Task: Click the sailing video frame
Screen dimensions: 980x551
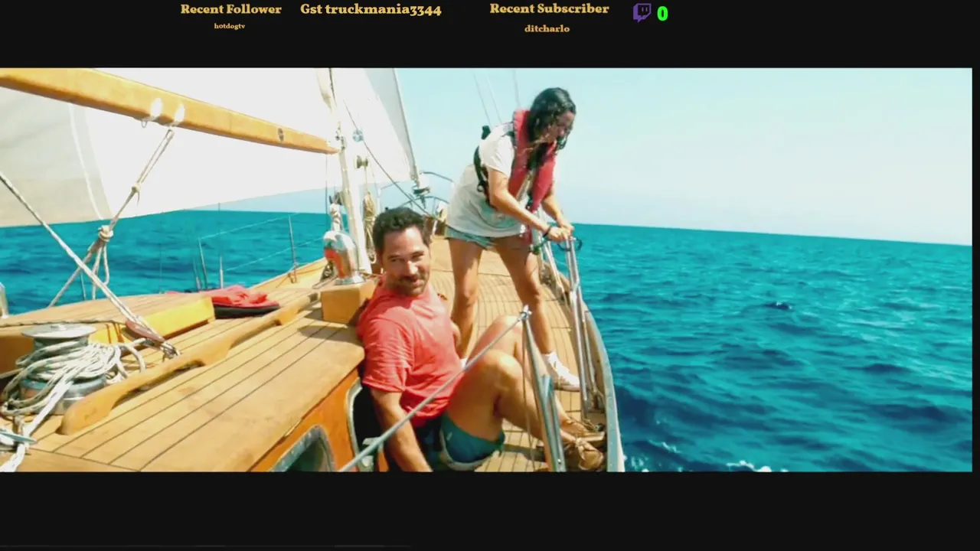Action: (x=485, y=269)
